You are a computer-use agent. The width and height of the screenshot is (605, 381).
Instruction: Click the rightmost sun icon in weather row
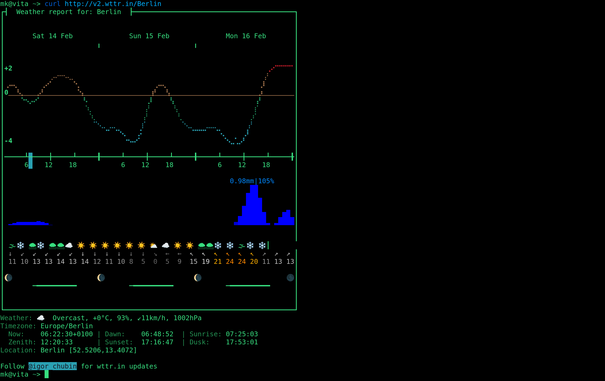tap(189, 246)
